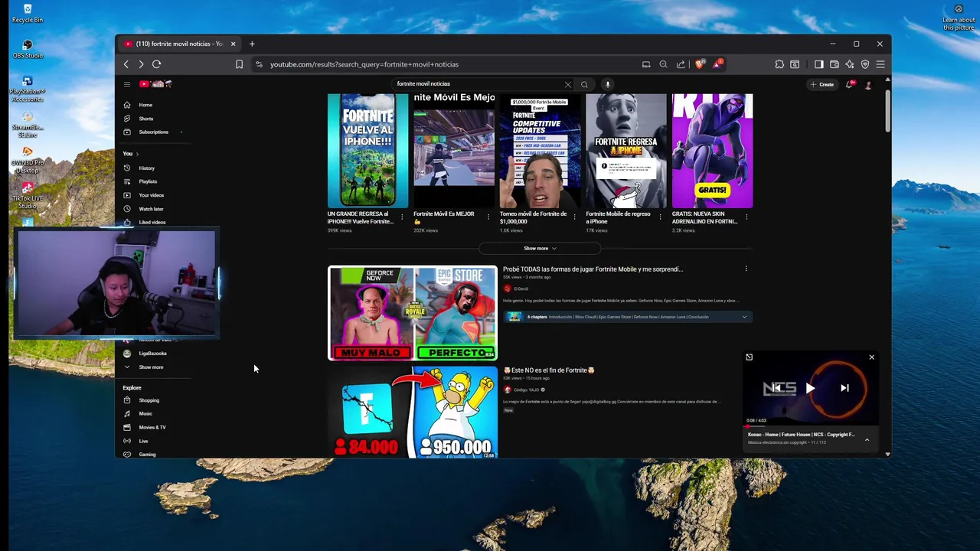Go forward with browser forward arrow
This screenshot has height=551, width=980.
(141, 64)
